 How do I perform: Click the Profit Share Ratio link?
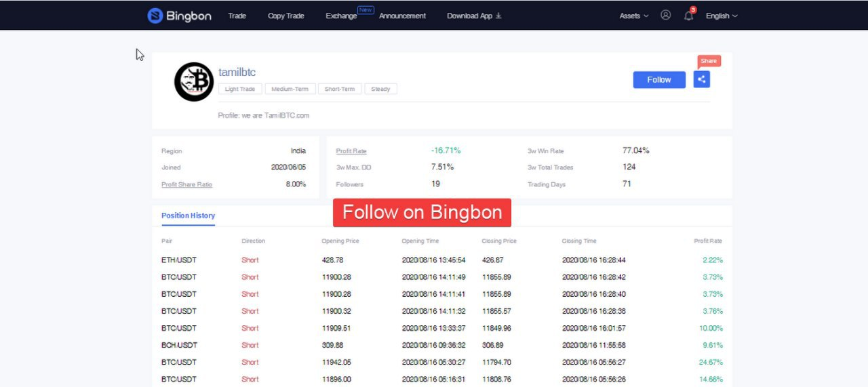(186, 184)
